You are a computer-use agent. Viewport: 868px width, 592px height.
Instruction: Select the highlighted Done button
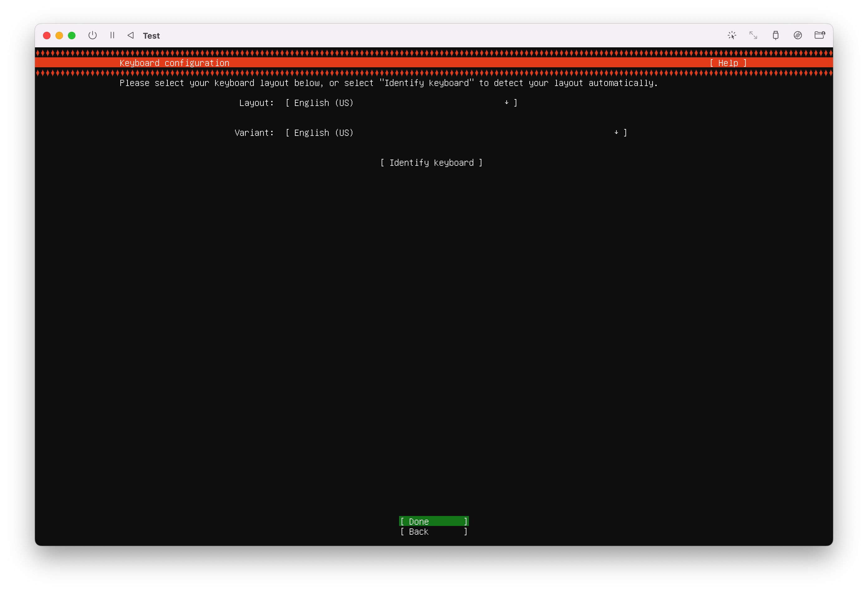434,522
